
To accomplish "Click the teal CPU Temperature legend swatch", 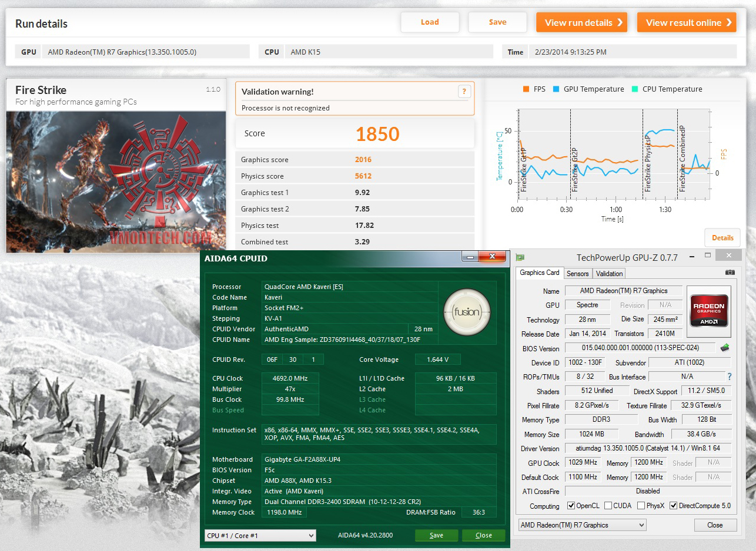I will 634,89.
